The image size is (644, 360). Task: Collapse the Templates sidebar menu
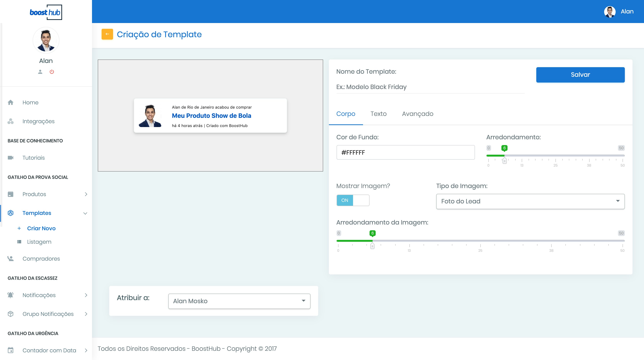click(85, 213)
